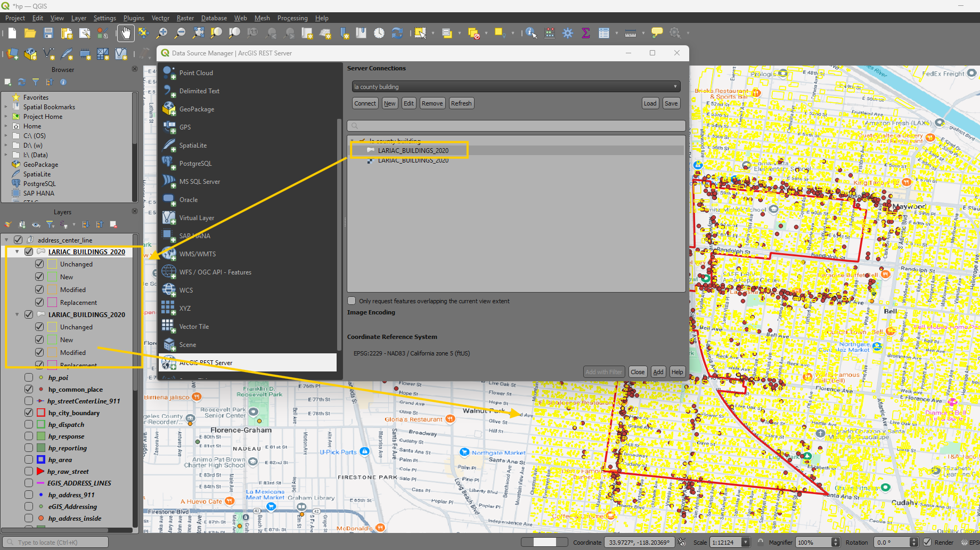Click Remove Layer icon in Layers panel
Viewport: 980px width, 550px height.
[113, 224]
